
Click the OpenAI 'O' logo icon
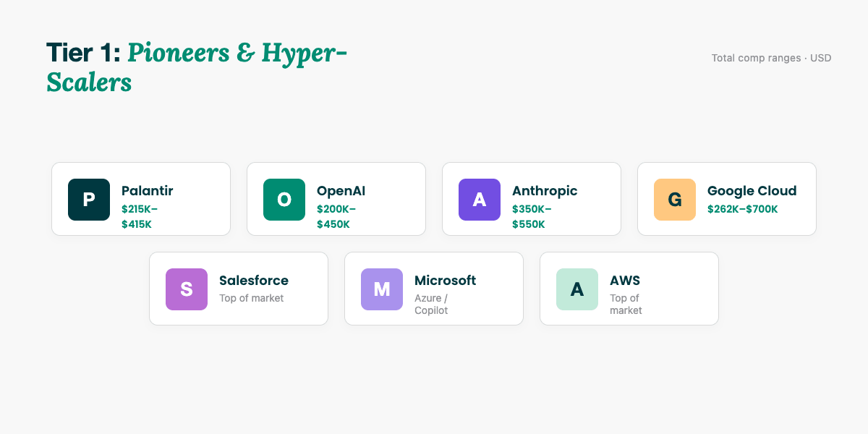tap(284, 200)
